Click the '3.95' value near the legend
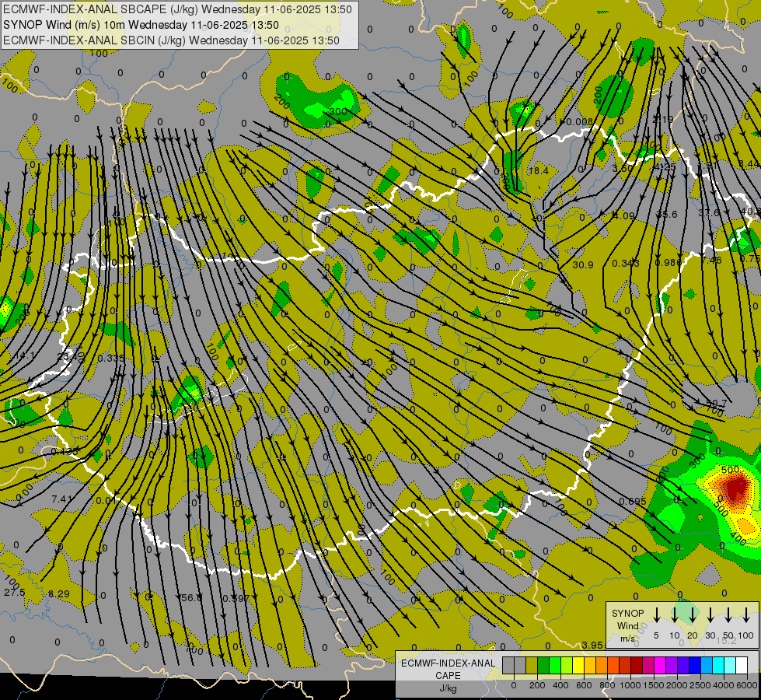Screen dimensions: 761x700 tap(592, 645)
